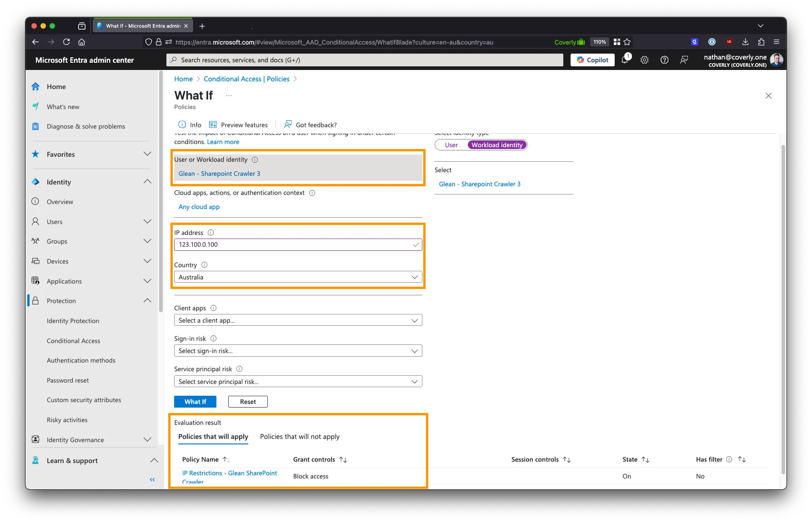
Task: Click Home breadcrumb link
Action: [183, 79]
